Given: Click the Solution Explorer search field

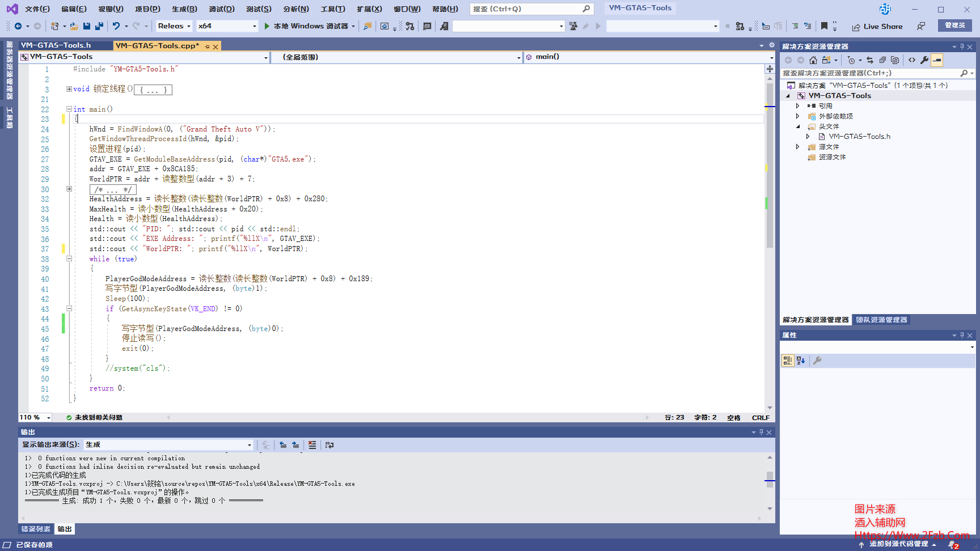Looking at the screenshot, I should coord(870,73).
